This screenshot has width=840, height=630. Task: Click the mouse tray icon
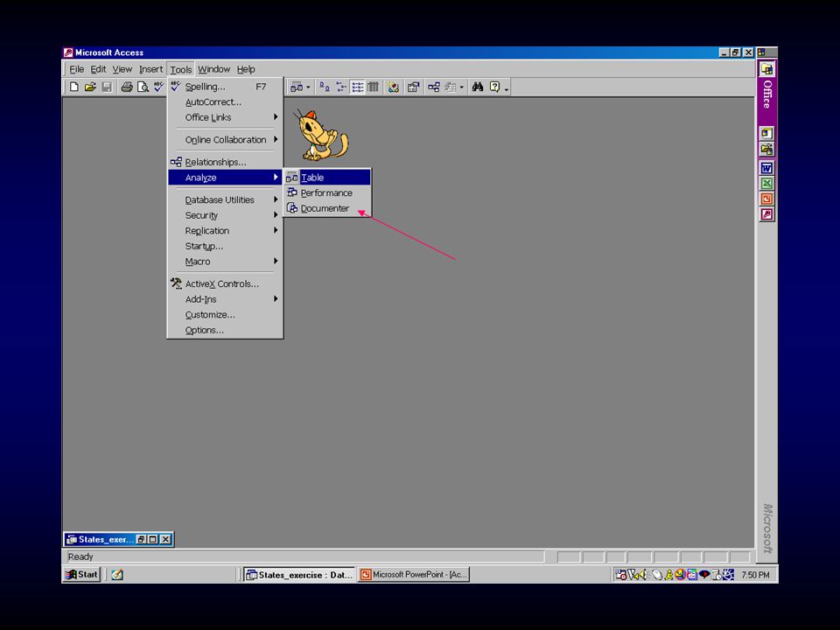(657, 575)
